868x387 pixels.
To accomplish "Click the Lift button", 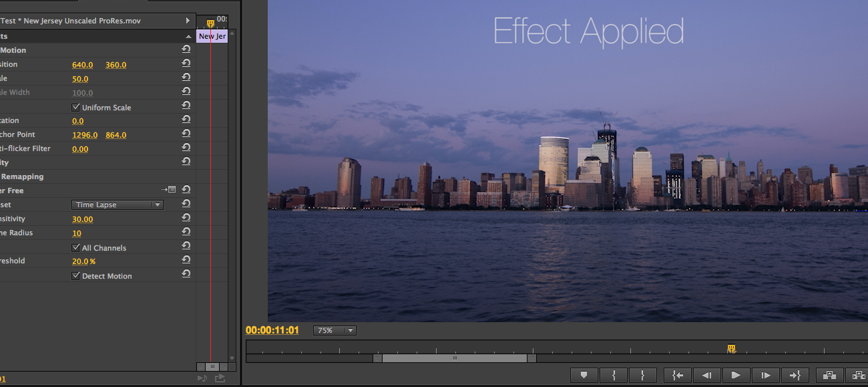I will [829, 376].
